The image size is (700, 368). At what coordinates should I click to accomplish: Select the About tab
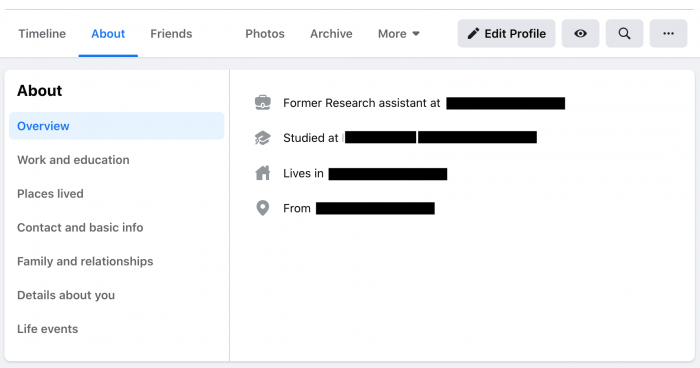pyautogui.click(x=108, y=33)
